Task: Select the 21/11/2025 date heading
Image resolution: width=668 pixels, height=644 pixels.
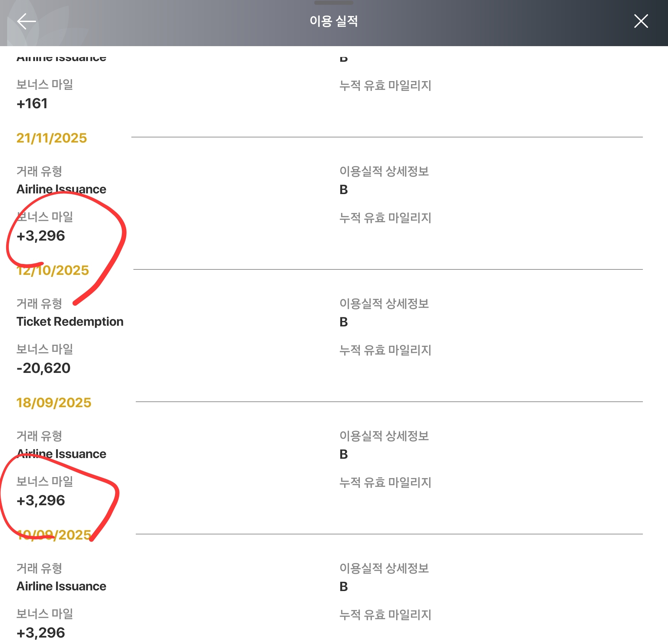Action: tap(52, 138)
